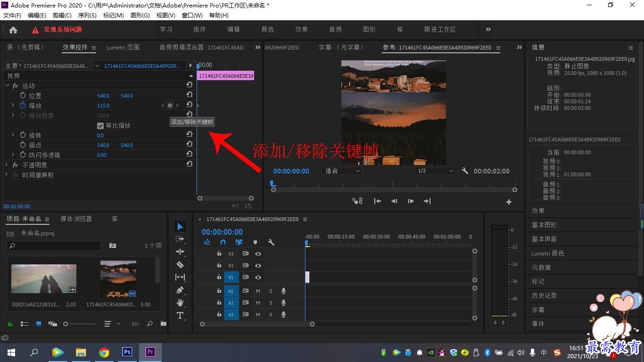
Task: Search within project panel via magnifier icon
Action: point(150,324)
